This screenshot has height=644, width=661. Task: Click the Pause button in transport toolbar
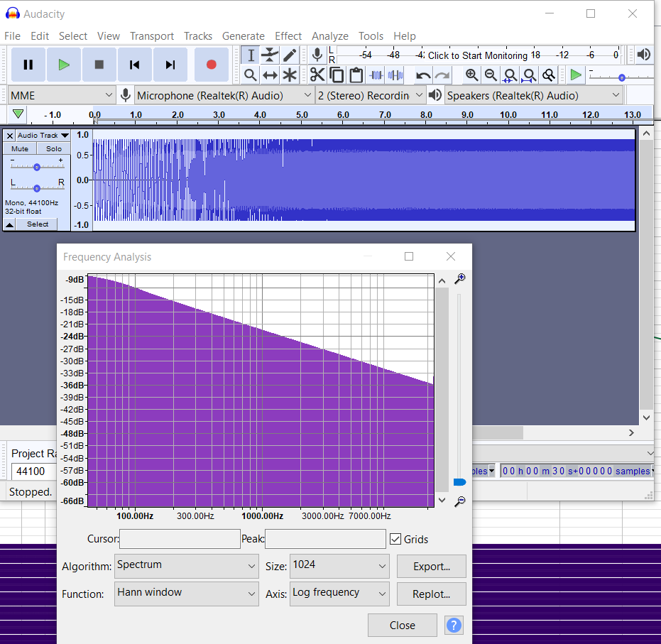point(28,65)
